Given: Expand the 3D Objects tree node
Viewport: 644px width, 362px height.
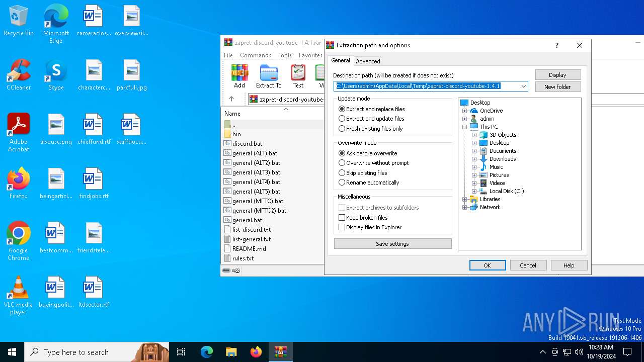Looking at the screenshot, I should pyautogui.click(x=474, y=135).
